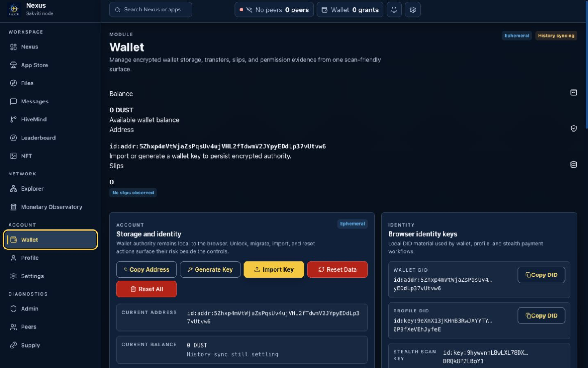This screenshot has width=588, height=368.
Task: Open Wallet 0 grants button
Action: [x=350, y=10]
